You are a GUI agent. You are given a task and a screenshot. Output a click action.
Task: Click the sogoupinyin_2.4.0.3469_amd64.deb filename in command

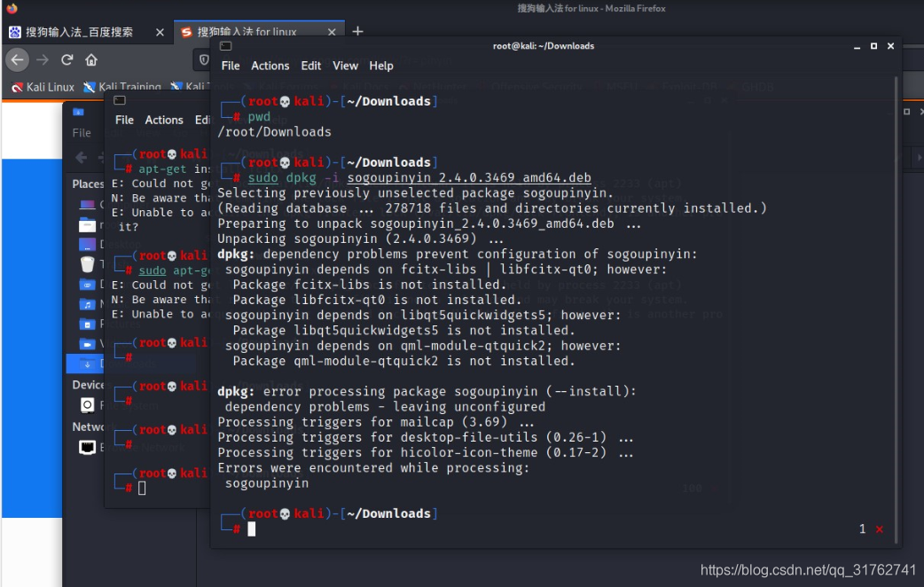(469, 177)
